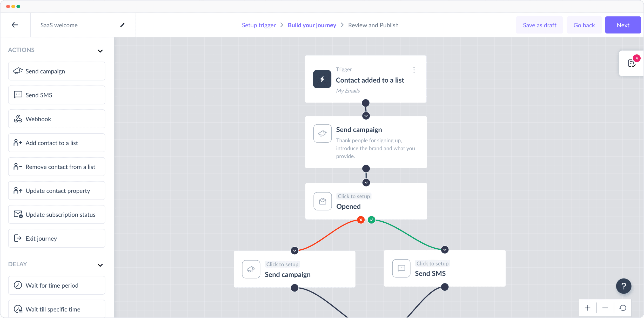644x318 pixels.
Task: Open the checklist icon with notification badge
Action: [632, 63]
